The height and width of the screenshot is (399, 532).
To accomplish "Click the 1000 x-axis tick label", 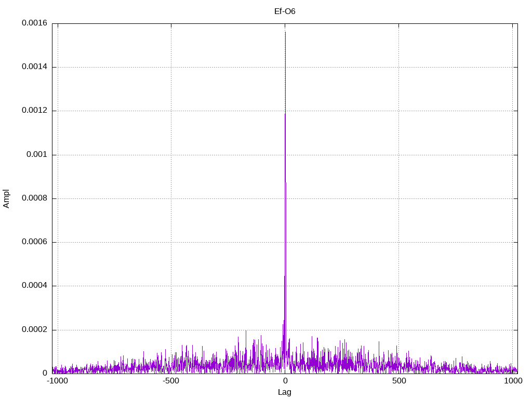I will [x=512, y=381].
